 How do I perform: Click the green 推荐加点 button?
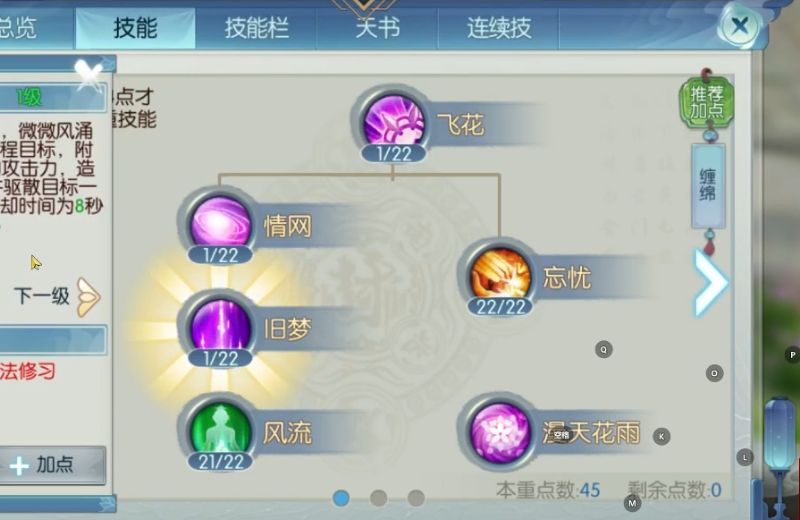coord(707,103)
